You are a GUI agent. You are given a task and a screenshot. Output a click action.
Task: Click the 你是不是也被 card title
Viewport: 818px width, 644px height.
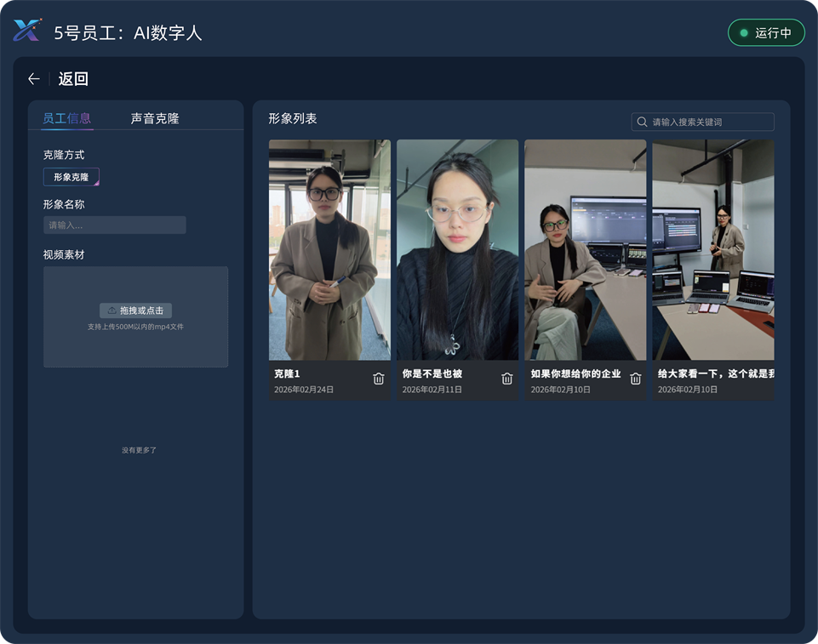tap(432, 373)
